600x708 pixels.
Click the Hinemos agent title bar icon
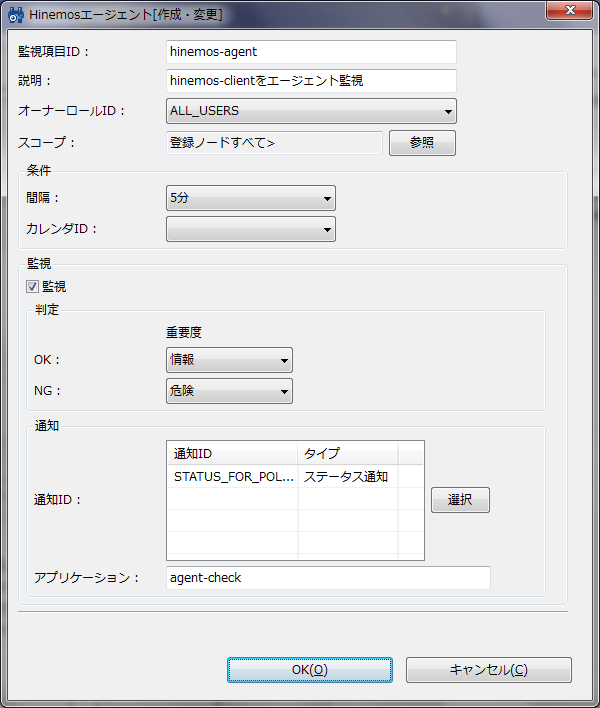click(x=16, y=14)
